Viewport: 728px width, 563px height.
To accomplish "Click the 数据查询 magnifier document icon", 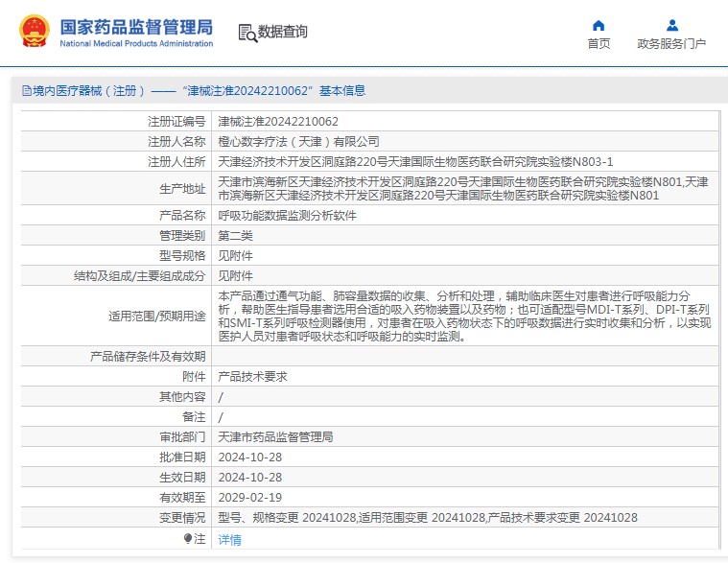I will point(247,33).
